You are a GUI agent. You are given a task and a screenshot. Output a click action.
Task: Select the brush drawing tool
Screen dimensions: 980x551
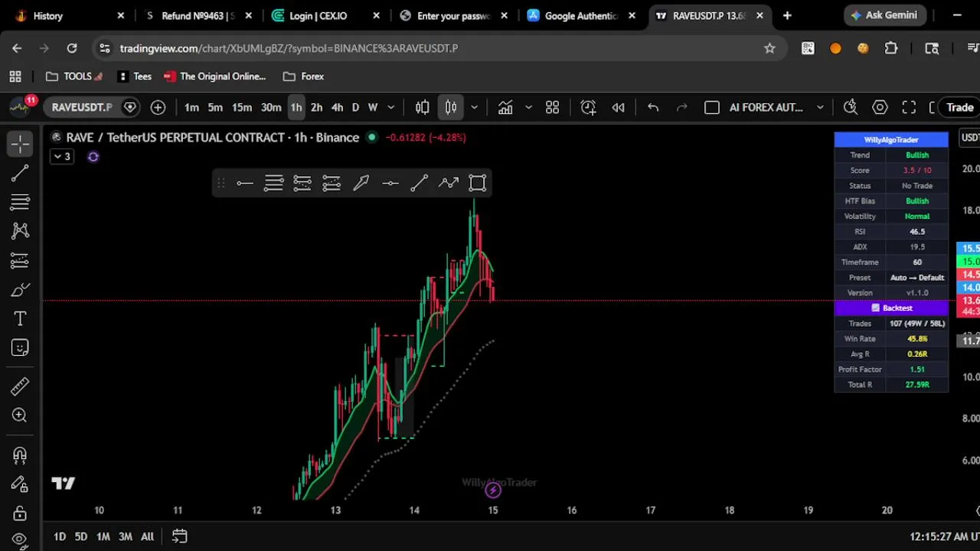(x=20, y=289)
